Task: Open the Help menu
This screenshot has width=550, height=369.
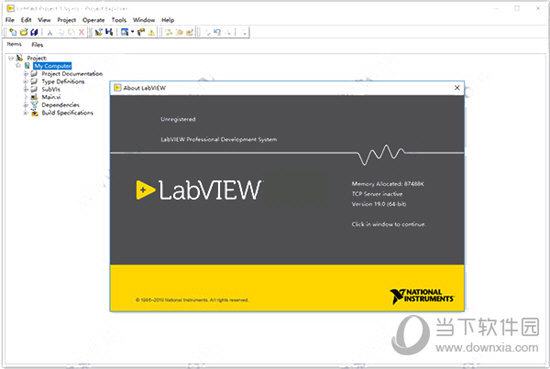Action: (168, 20)
